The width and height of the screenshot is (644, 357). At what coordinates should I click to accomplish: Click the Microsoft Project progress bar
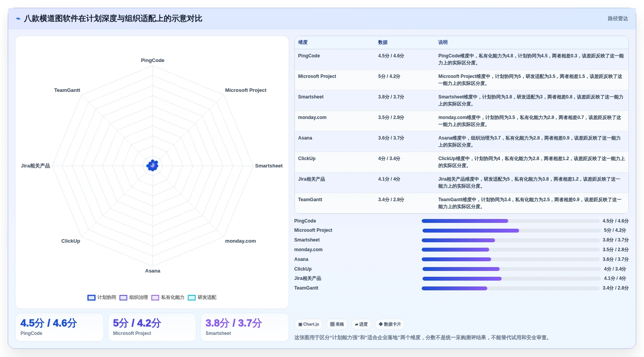coord(511,231)
